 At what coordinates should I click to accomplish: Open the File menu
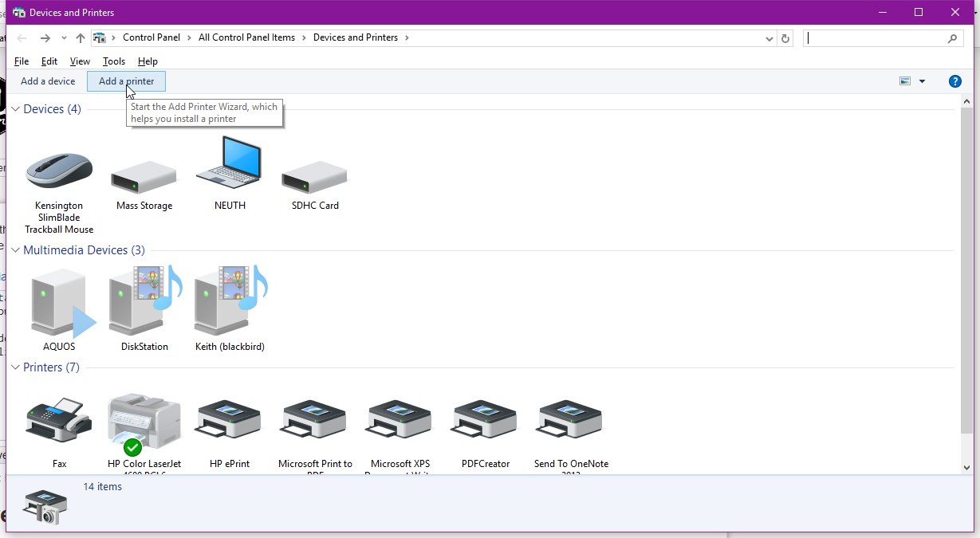[x=22, y=61]
